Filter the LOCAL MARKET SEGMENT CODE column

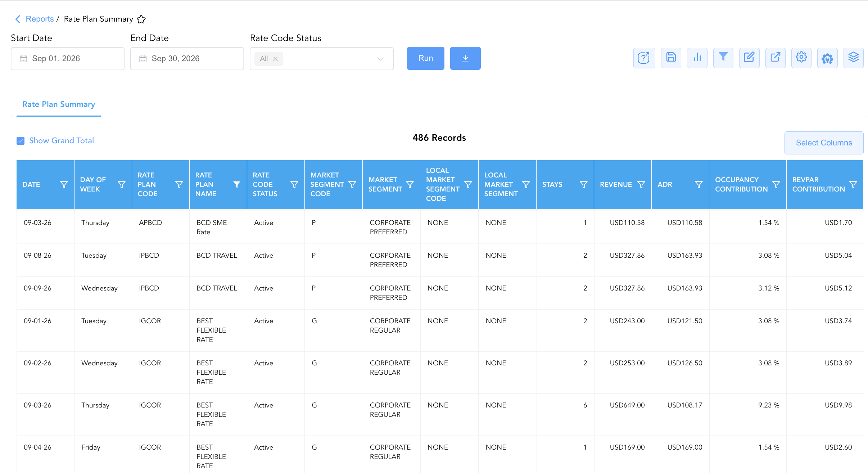[468, 185]
